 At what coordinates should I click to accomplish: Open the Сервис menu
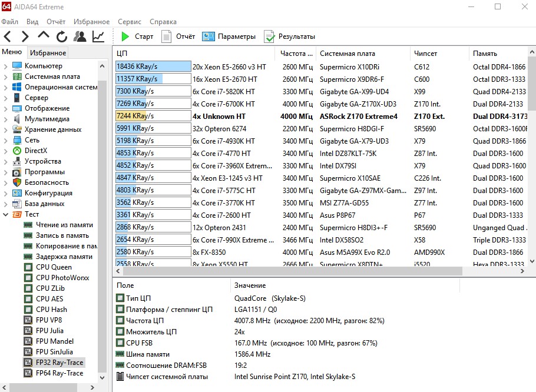click(x=130, y=22)
